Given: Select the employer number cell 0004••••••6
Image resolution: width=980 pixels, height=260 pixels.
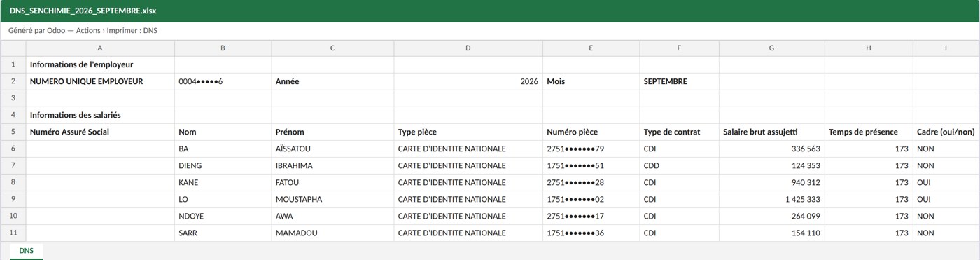Looking at the screenshot, I should (x=223, y=81).
